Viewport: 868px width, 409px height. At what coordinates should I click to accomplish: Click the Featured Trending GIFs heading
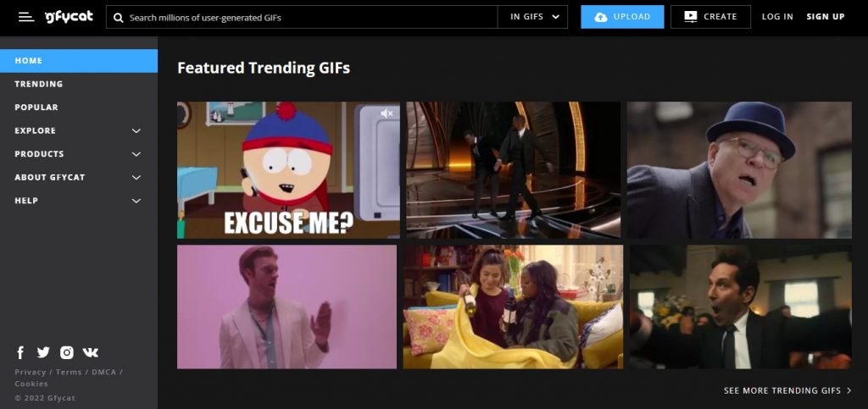click(x=264, y=68)
